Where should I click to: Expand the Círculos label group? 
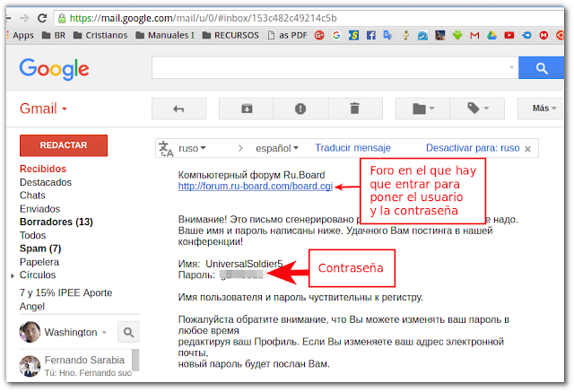[x=13, y=275]
